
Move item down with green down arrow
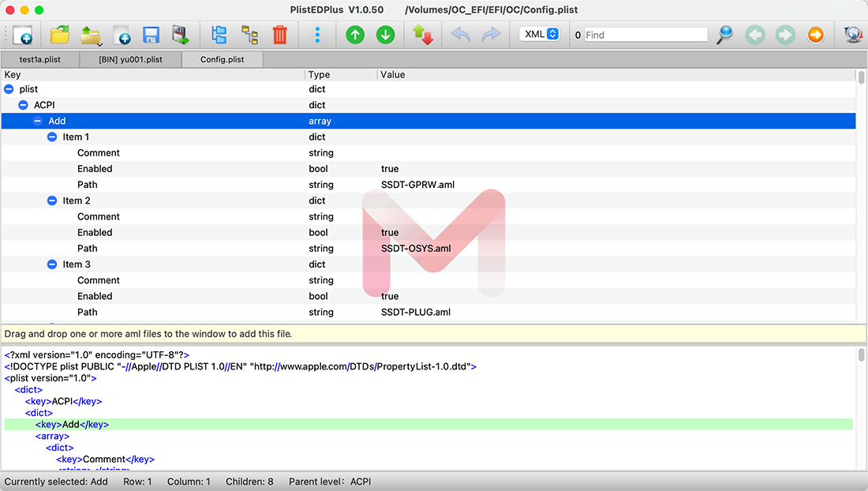[385, 35]
